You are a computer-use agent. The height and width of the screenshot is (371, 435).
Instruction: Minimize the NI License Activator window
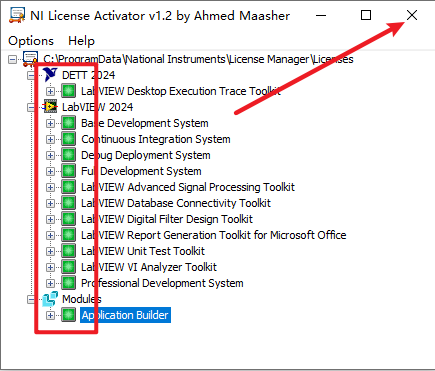[x=321, y=15]
